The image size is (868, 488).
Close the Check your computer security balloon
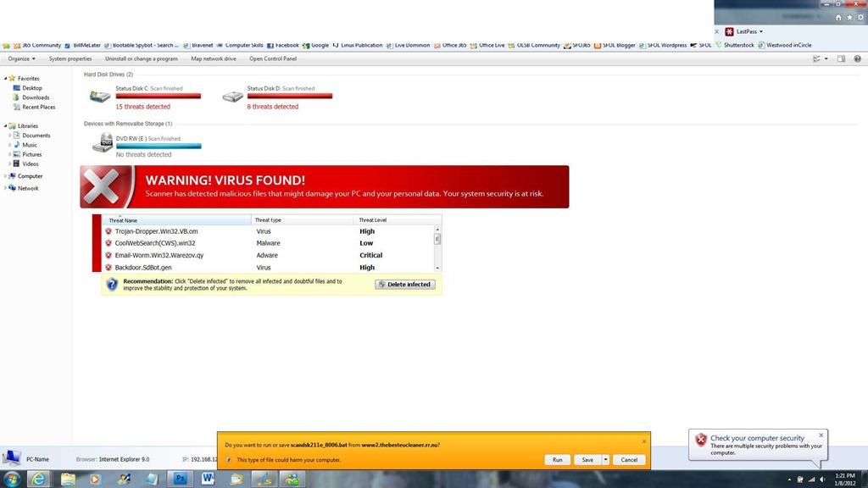point(821,435)
